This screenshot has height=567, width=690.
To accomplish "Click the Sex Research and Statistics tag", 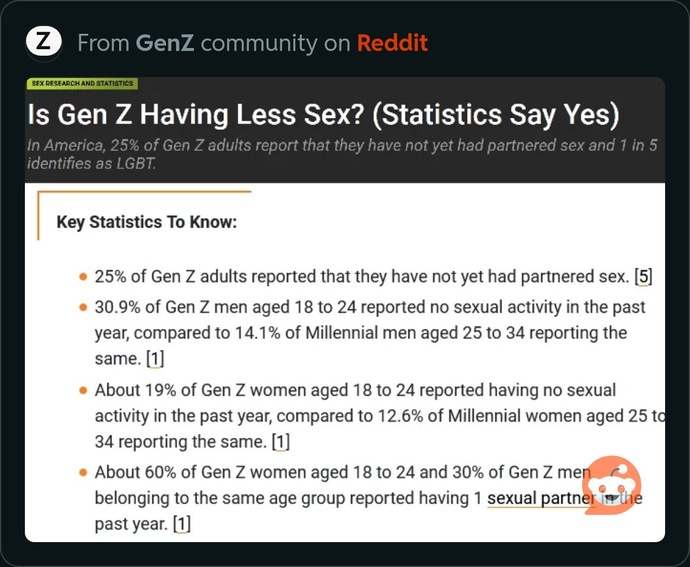I will (82, 83).
